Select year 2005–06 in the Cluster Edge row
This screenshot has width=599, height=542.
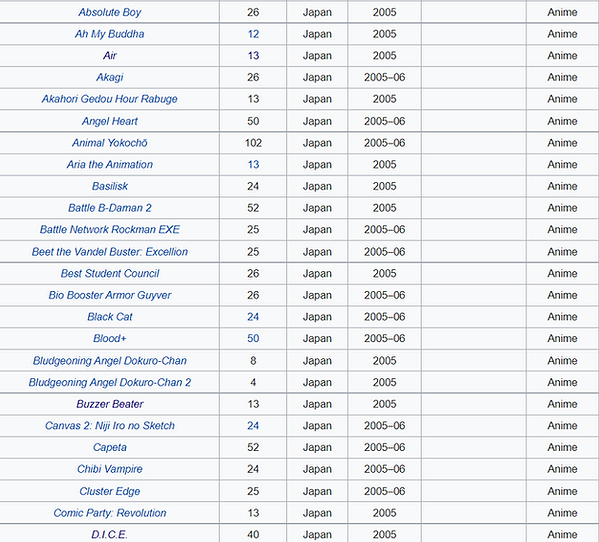(x=385, y=491)
